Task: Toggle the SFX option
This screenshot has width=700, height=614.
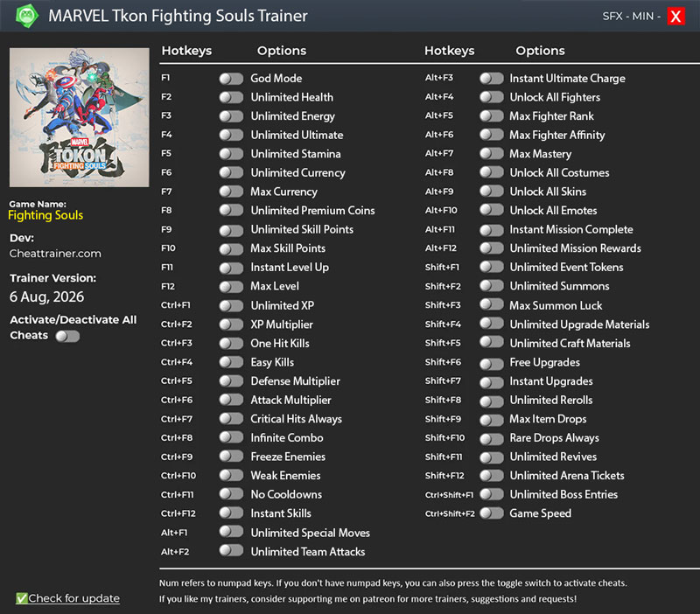Action: point(612,17)
